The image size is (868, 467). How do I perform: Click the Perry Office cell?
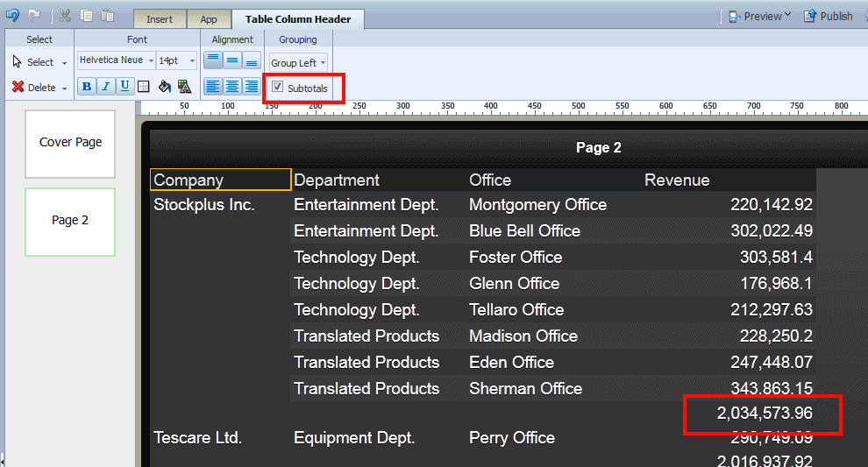(x=512, y=438)
